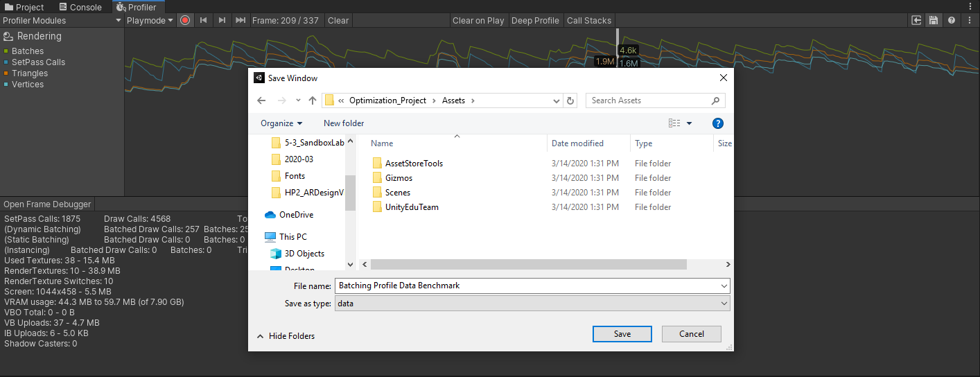Expand the Profiler Modules dropdown
This screenshot has height=377, width=980.
click(x=62, y=20)
